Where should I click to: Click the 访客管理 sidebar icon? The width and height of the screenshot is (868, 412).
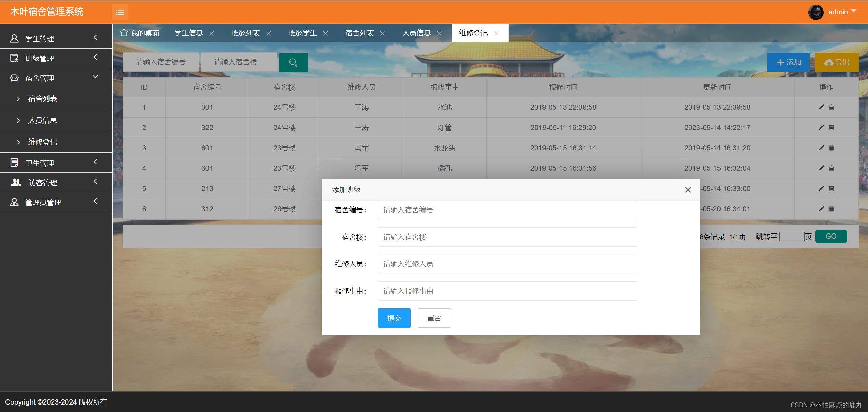[15, 182]
